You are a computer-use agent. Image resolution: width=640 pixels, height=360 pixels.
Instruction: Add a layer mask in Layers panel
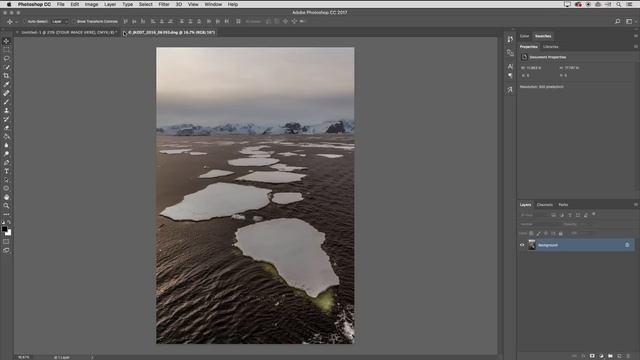click(x=592, y=356)
